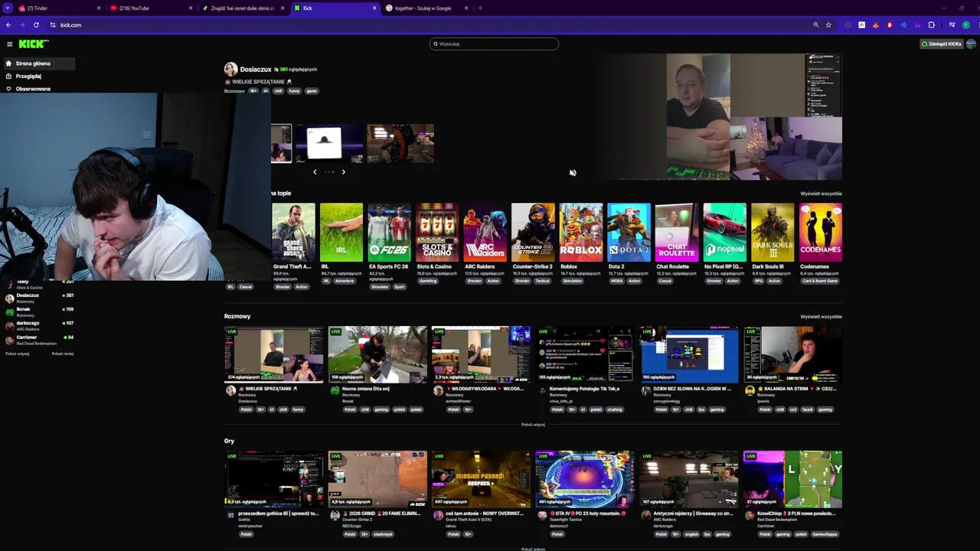980x551 pixels.
Task: Open the tab search dropdown arrow
Action: coord(8,8)
